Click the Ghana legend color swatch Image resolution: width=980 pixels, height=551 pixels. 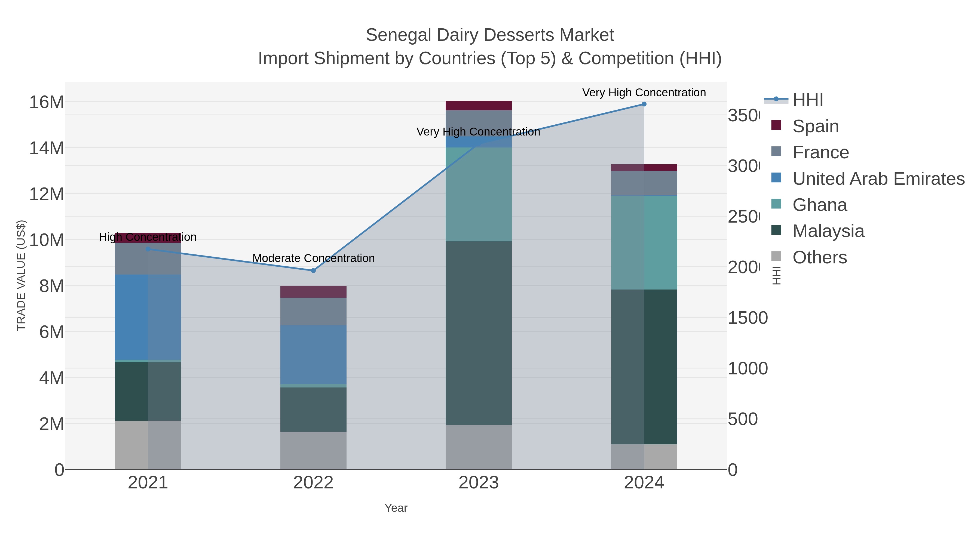[x=776, y=204]
